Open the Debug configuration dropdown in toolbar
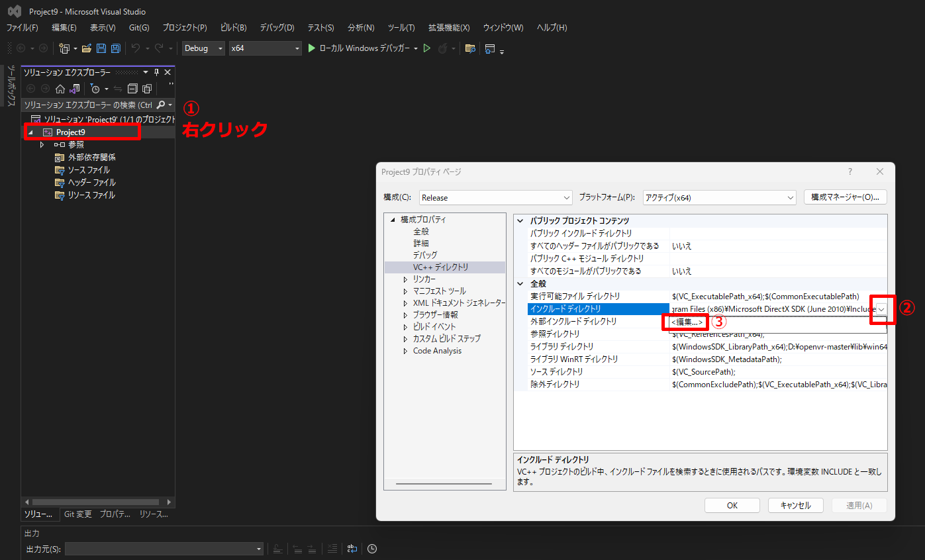The height and width of the screenshot is (560, 925). (x=204, y=48)
